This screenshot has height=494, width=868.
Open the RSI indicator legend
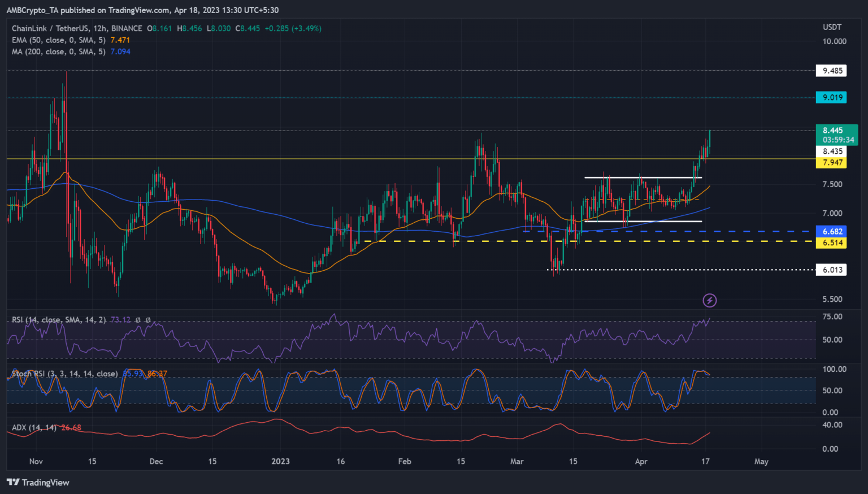point(59,320)
